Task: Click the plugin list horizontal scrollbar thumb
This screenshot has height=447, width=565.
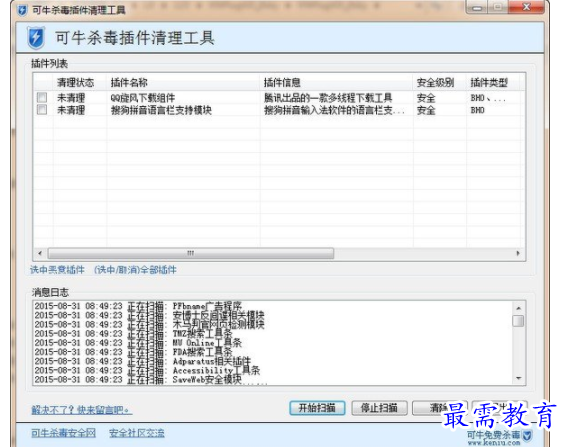Action: (x=191, y=253)
